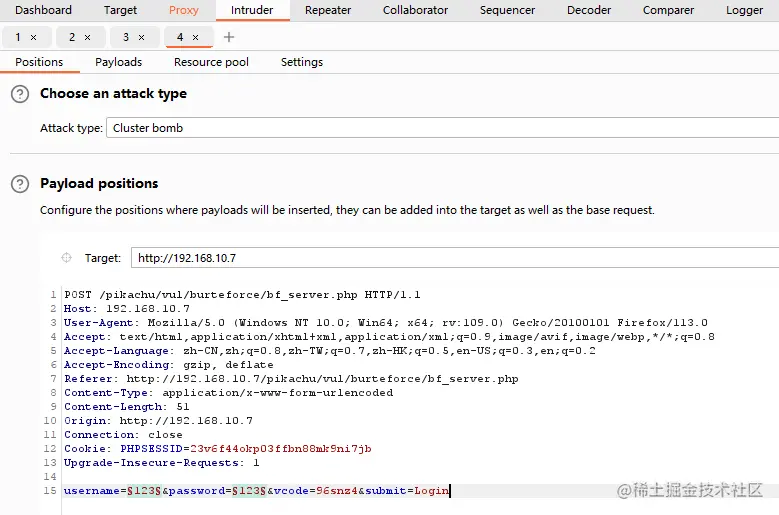The image size is (779, 515).
Task: Click the Target URL field http://192.168.10.7
Action: (455, 258)
